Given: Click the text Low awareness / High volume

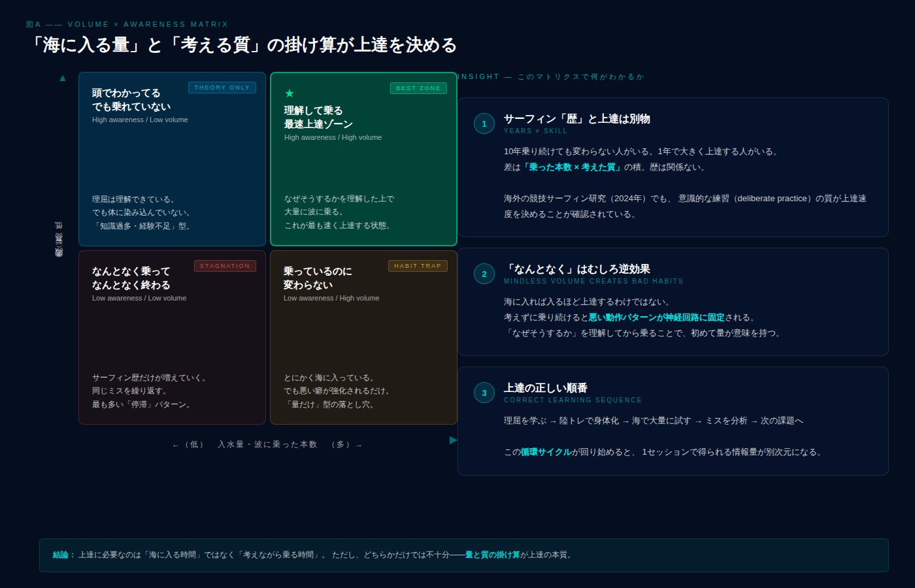Looking at the screenshot, I should pos(331,298).
